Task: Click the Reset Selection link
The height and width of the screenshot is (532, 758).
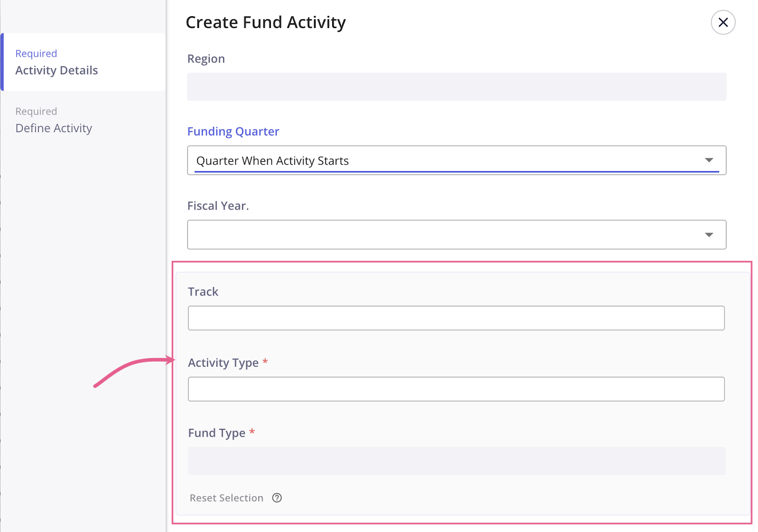Action: point(226,498)
